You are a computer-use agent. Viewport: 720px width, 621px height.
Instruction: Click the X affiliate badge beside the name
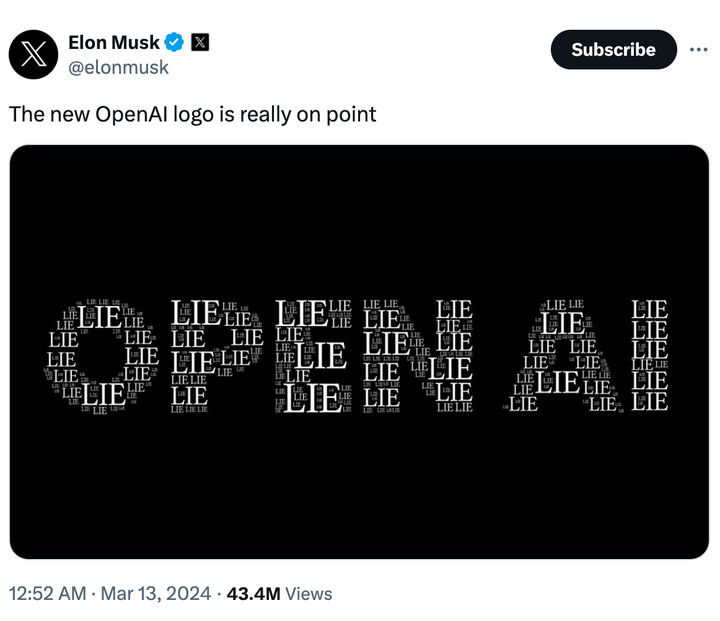point(199,42)
